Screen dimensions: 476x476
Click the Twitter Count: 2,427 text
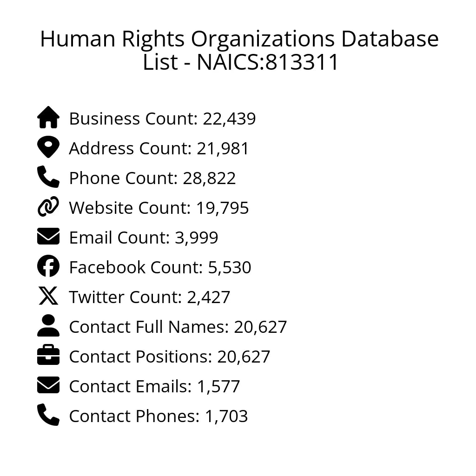[150, 297]
